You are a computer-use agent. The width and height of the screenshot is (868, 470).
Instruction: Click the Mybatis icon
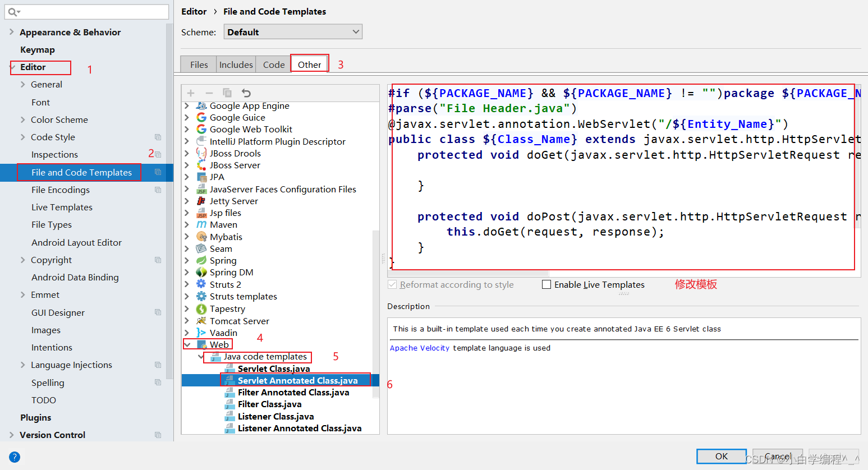(201, 237)
